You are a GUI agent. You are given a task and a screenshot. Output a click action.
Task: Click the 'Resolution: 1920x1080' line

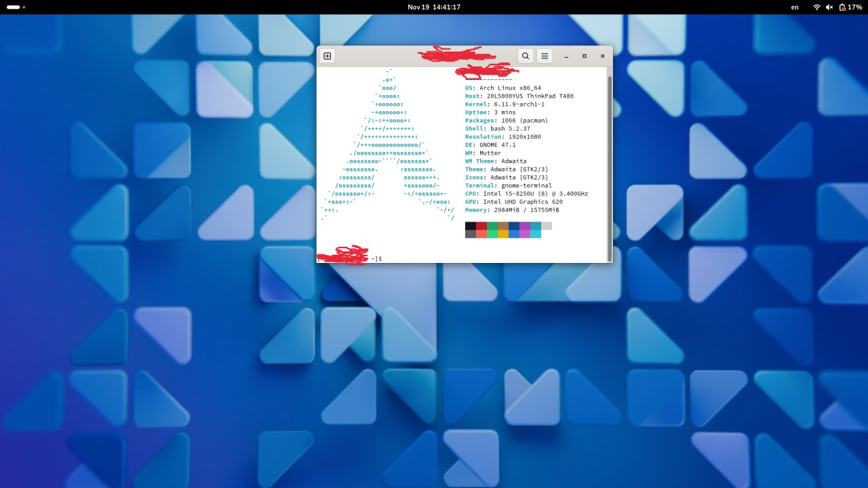[x=503, y=137]
